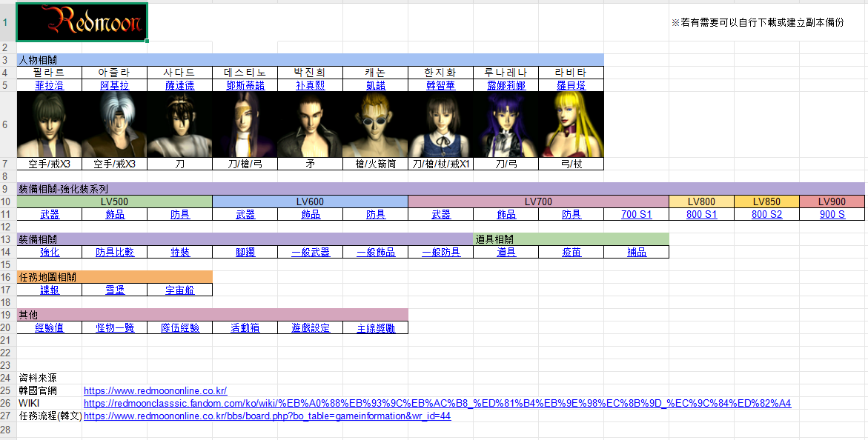This screenshot has height=440, width=868.
Task: Go to the 一般防具 link
Action: pyautogui.click(x=440, y=253)
